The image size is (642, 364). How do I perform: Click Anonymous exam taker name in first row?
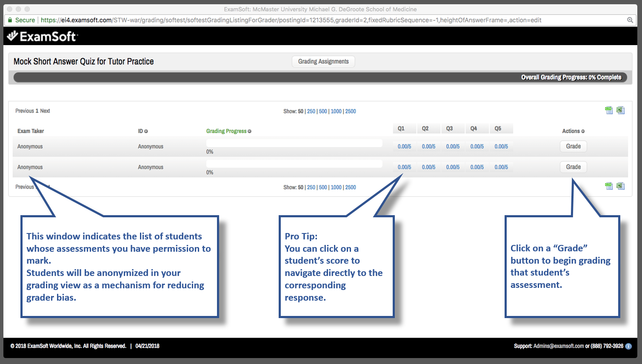click(30, 147)
